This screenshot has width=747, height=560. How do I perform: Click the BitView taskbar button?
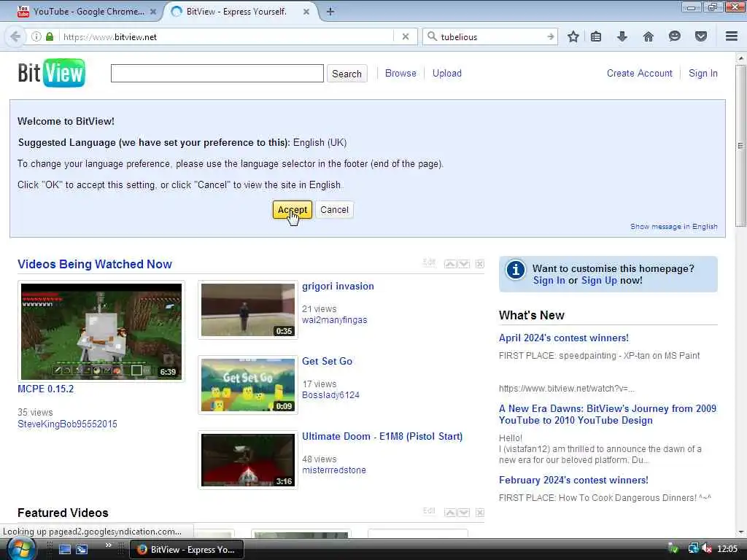(x=187, y=550)
